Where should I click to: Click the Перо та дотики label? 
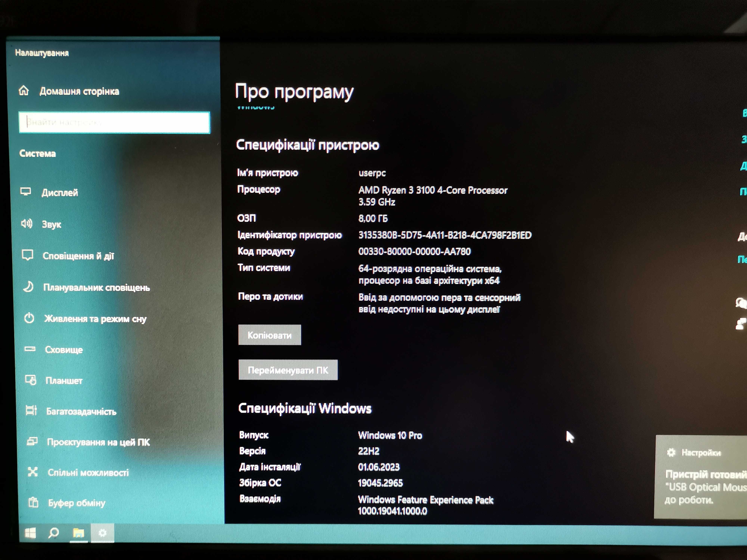270,296
